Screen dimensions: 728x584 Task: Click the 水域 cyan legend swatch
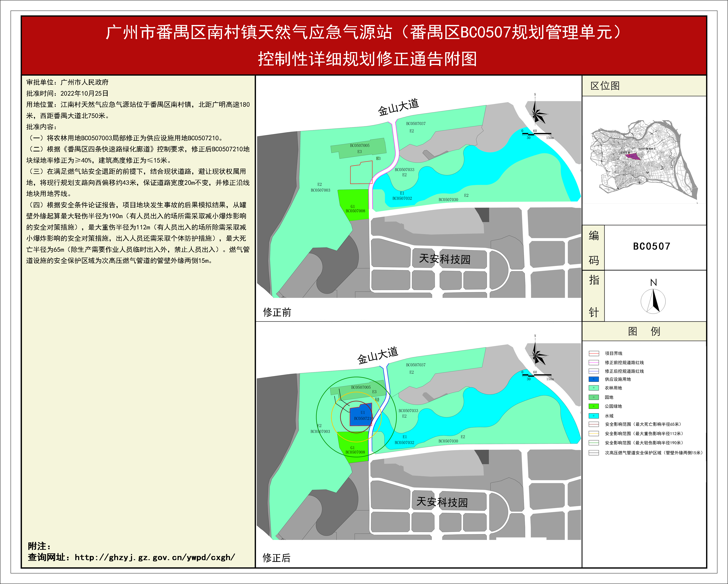pos(594,416)
